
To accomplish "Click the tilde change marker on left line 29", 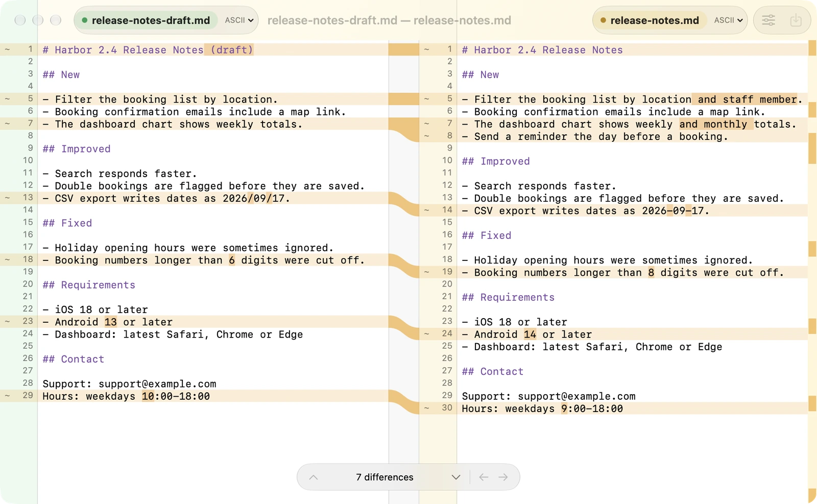I will [x=7, y=396].
